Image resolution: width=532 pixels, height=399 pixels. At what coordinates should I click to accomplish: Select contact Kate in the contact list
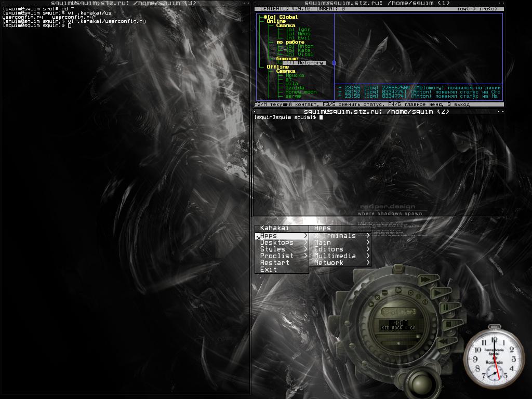298,50
